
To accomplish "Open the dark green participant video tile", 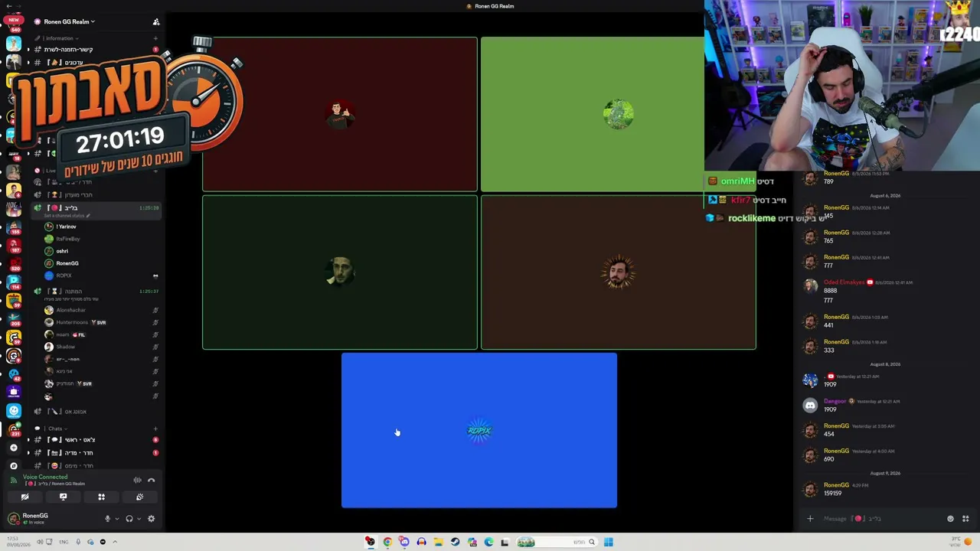I will pos(340,272).
